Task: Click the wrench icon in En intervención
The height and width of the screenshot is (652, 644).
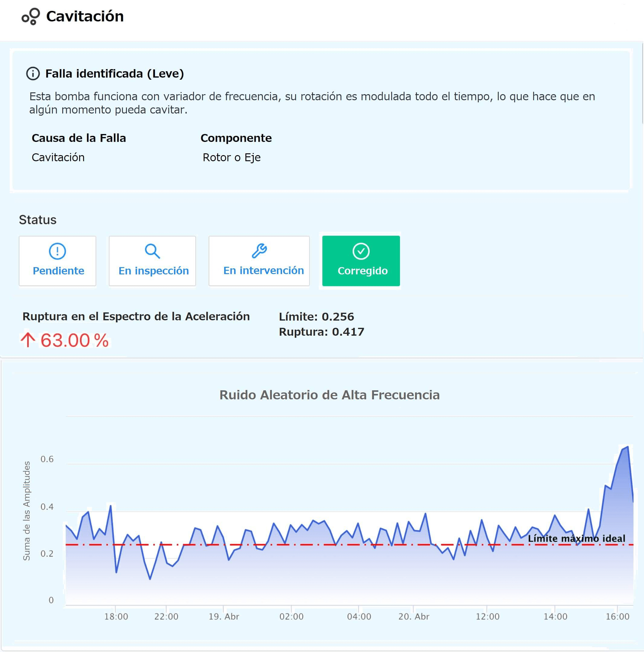Action: pos(259,251)
